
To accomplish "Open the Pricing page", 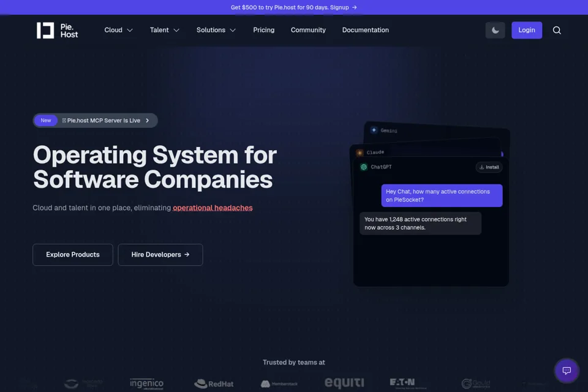I will [x=263, y=30].
